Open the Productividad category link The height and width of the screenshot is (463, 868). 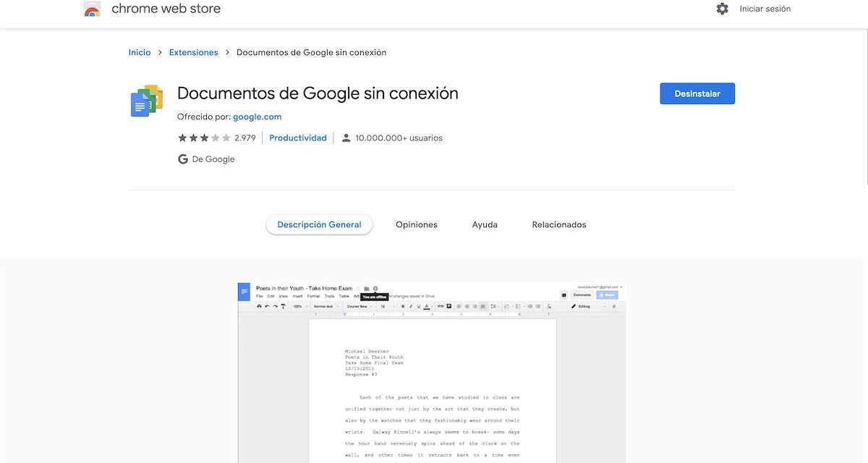[298, 138]
